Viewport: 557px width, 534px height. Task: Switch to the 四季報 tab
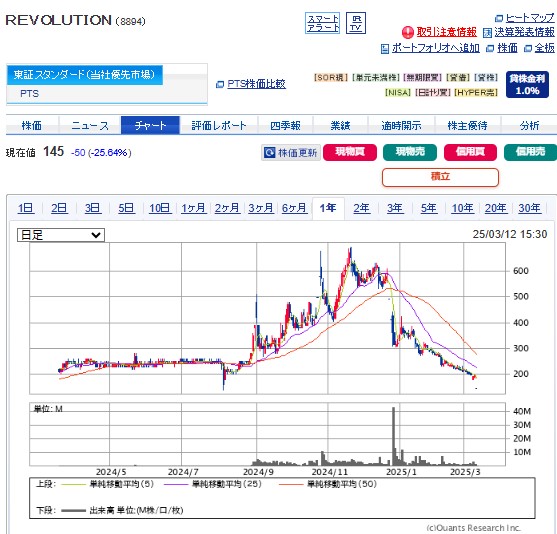click(x=285, y=125)
